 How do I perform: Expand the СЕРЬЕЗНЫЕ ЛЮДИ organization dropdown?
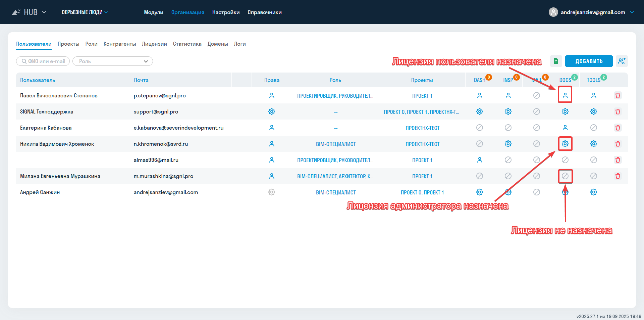pos(85,12)
